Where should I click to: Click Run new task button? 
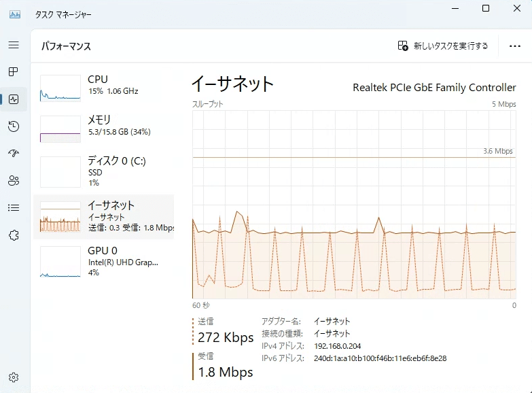click(x=443, y=46)
